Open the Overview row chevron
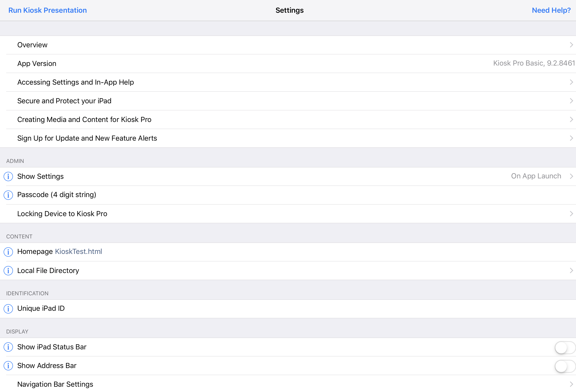The width and height of the screenshot is (576, 392). click(x=571, y=45)
